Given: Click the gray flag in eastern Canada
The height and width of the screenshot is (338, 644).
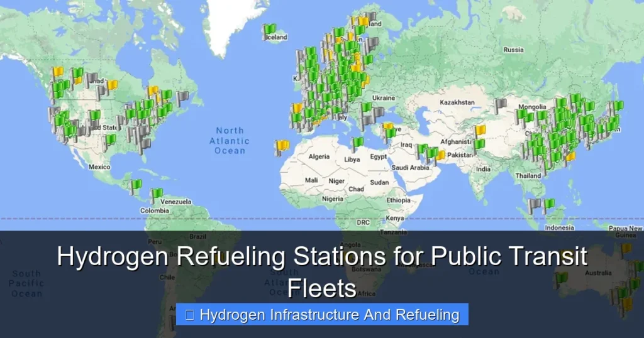Looking at the screenshot, I should pyautogui.click(x=182, y=98).
